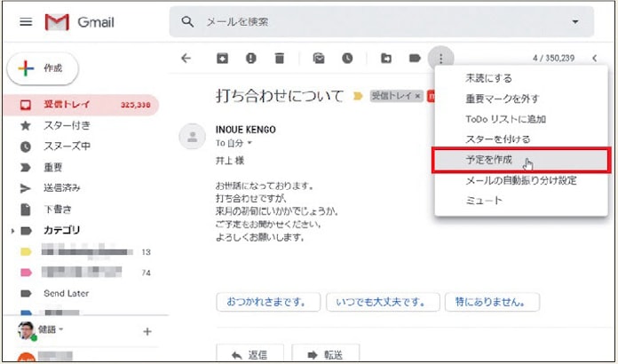Click the three-dot more options button
The width and height of the screenshot is (618, 364).
[x=440, y=59]
